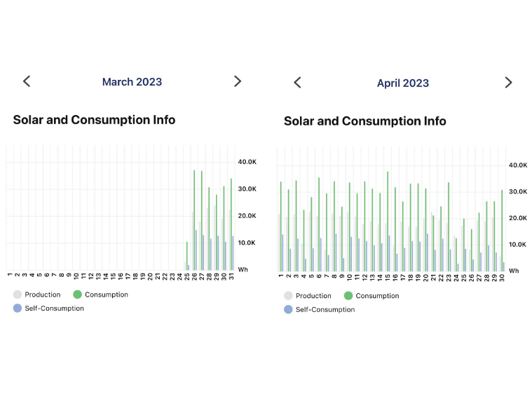Click March chart title Solar and Consumption Info
Viewport: 532px width, 399px height.
[x=94, y=120]
